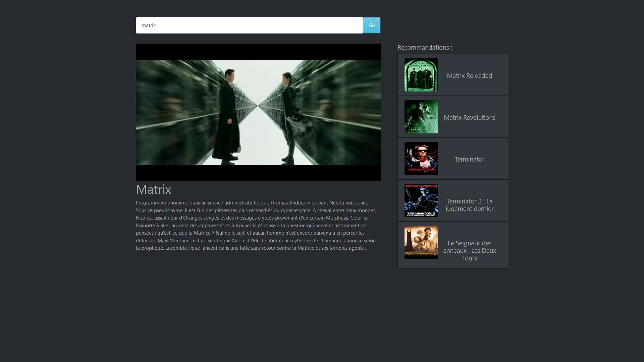Screen dimensions: 644x362
Task: Click the Terminator movie poster thumbnail
Action: coord(421,159)
